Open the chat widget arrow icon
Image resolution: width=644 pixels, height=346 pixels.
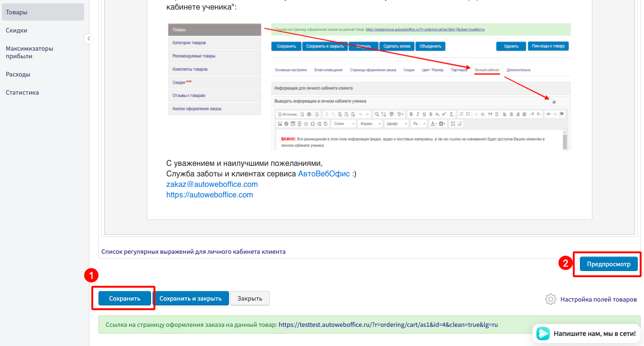coord(543,334)
